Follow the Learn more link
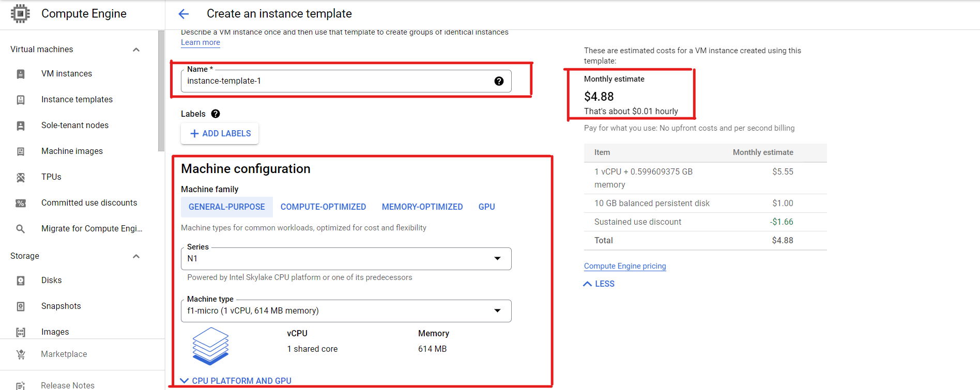980x390 pixels. point(201,43)
